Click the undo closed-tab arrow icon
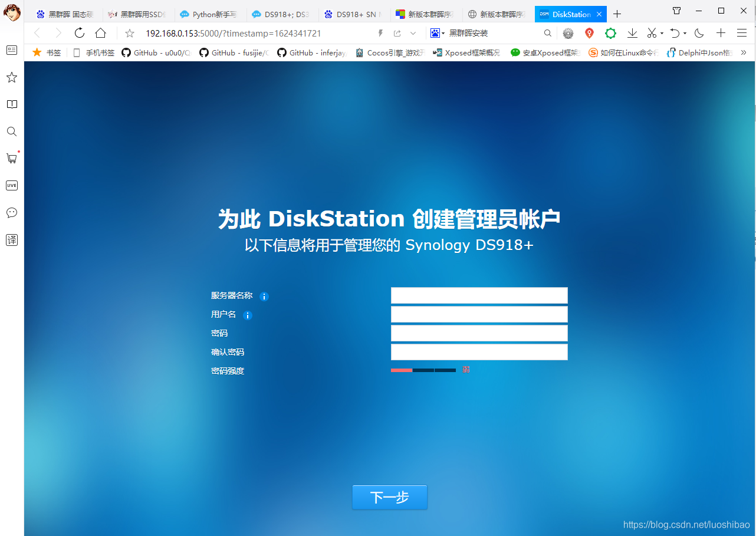The height and width of the screenshot is (536, 756). click(675, 33)
